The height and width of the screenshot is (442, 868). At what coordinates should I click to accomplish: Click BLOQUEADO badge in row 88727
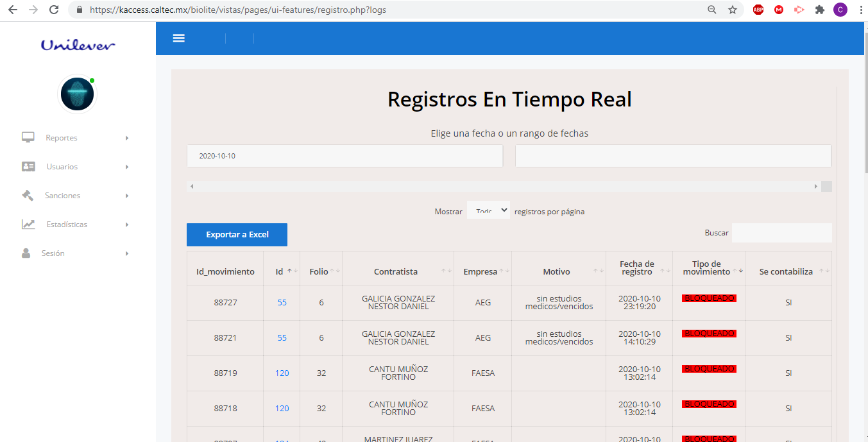click(709, 298)
